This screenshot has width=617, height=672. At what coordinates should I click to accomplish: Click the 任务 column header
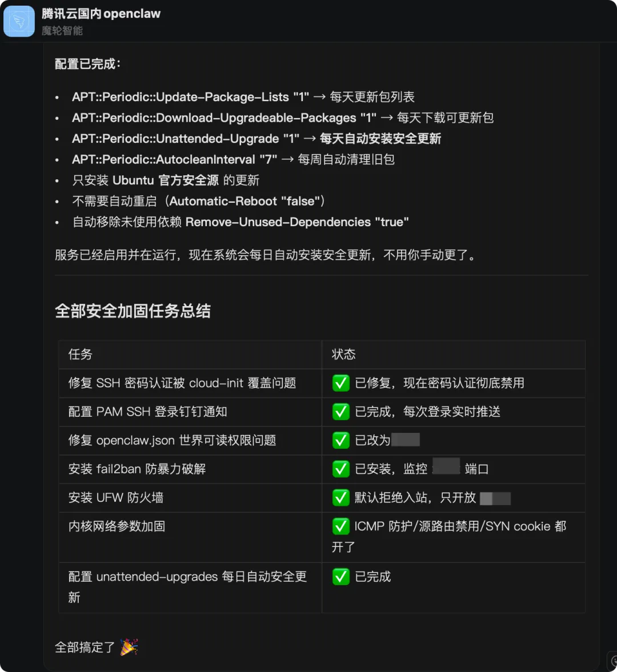(x=80, y=354)
